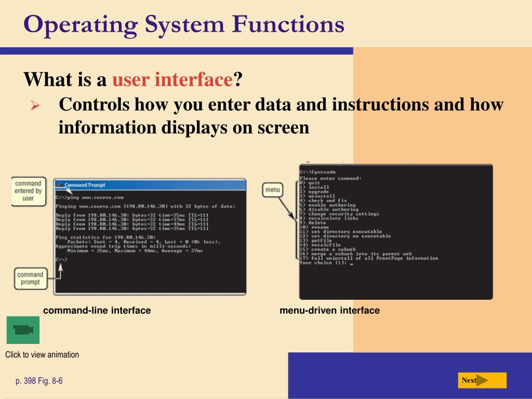Click menu option "4) check and fix"

(323, 200)
